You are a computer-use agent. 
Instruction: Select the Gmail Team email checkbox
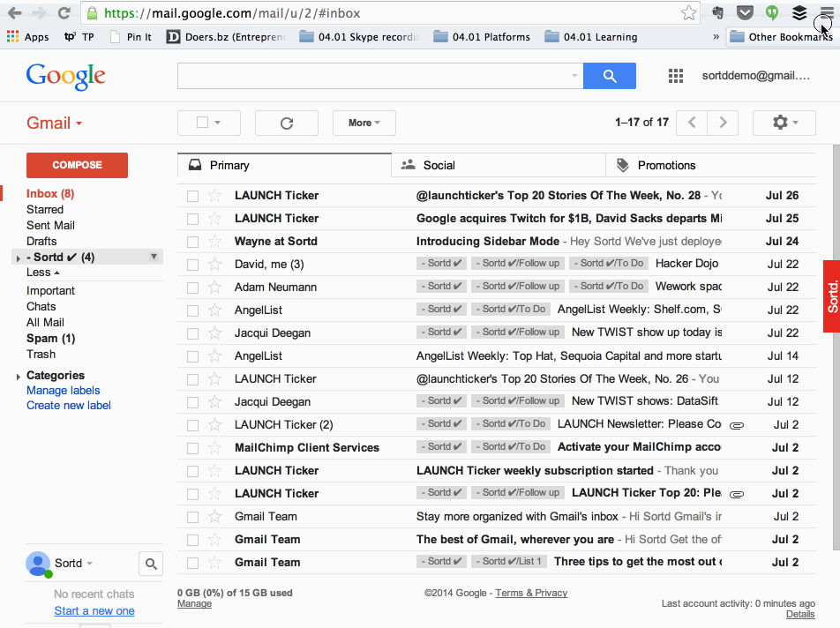[x=191, y=516]
